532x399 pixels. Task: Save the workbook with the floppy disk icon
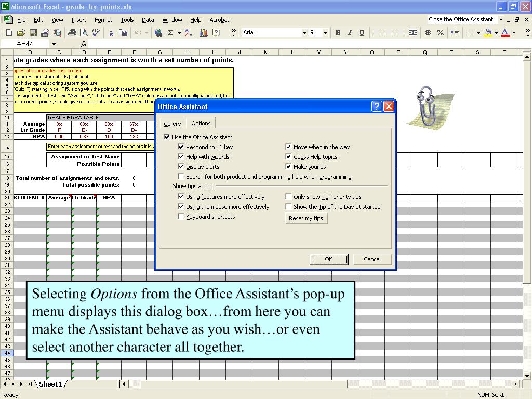tap(33, 33)
